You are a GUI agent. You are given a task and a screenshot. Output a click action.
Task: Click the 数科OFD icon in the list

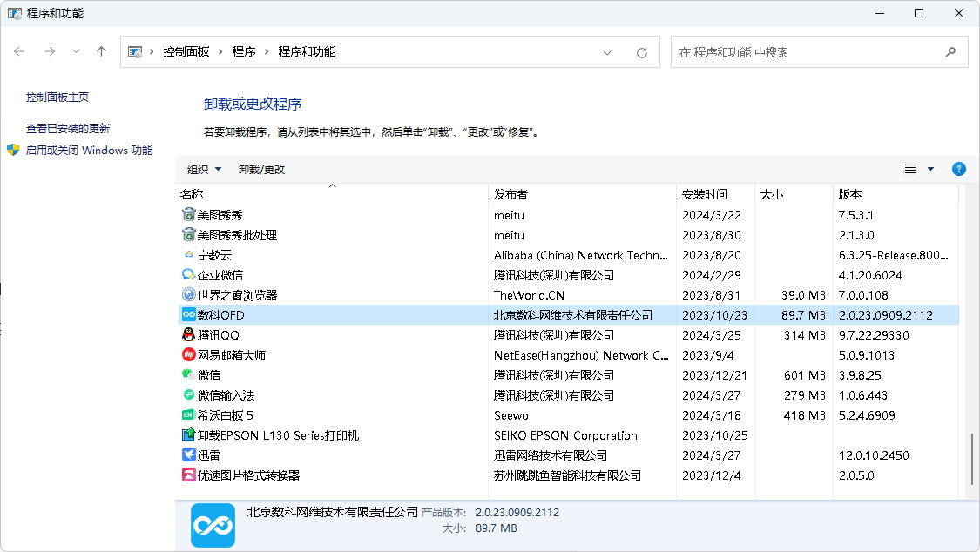click(188, 314)
